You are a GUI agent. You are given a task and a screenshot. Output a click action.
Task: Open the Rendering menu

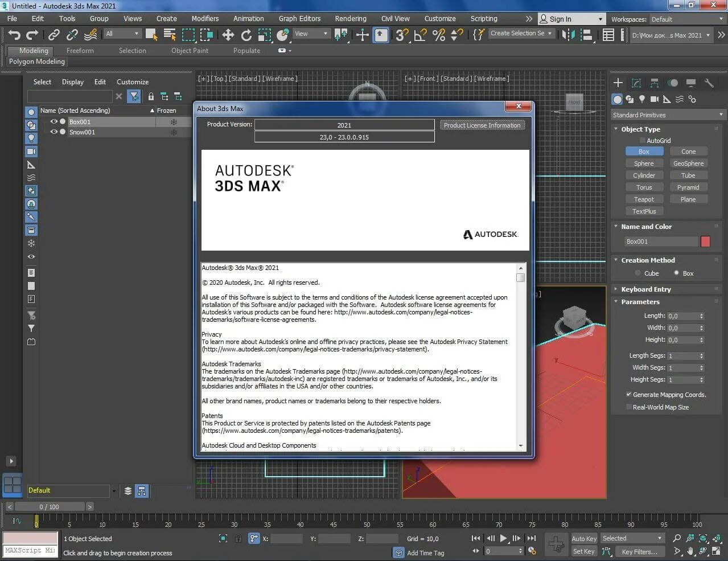point(351,19)
